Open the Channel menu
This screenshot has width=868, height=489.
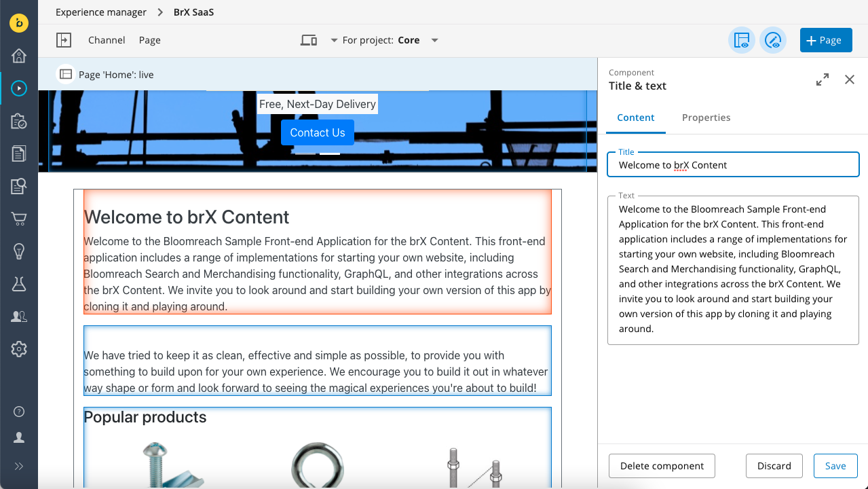pos(107,40)
